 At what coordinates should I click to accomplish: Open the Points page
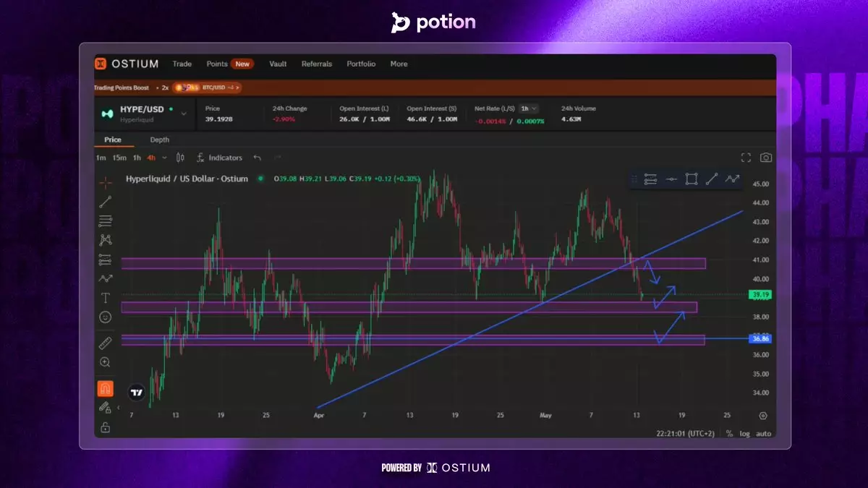[217, 64]
